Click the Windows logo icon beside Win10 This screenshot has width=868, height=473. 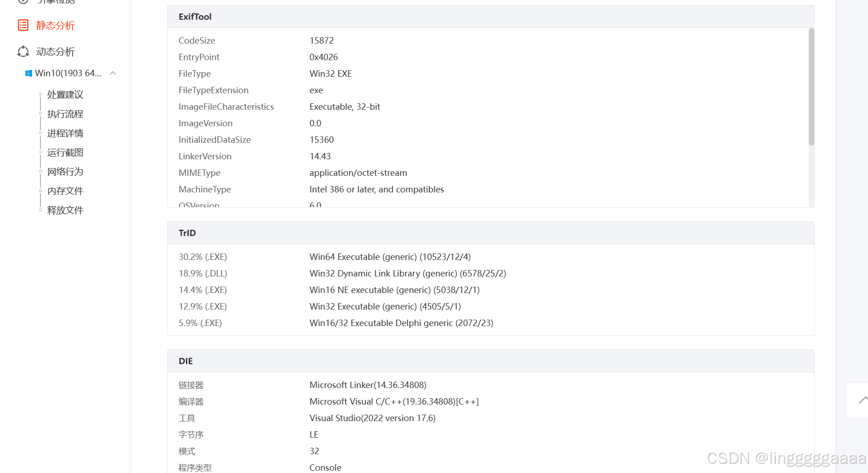pyautogui.click(x=28, y=73)
